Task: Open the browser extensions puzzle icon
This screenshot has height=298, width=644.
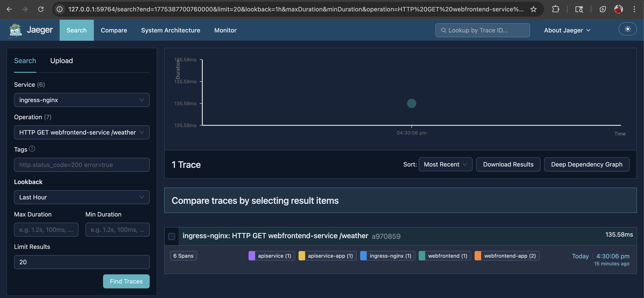Action: pos(555,9)
